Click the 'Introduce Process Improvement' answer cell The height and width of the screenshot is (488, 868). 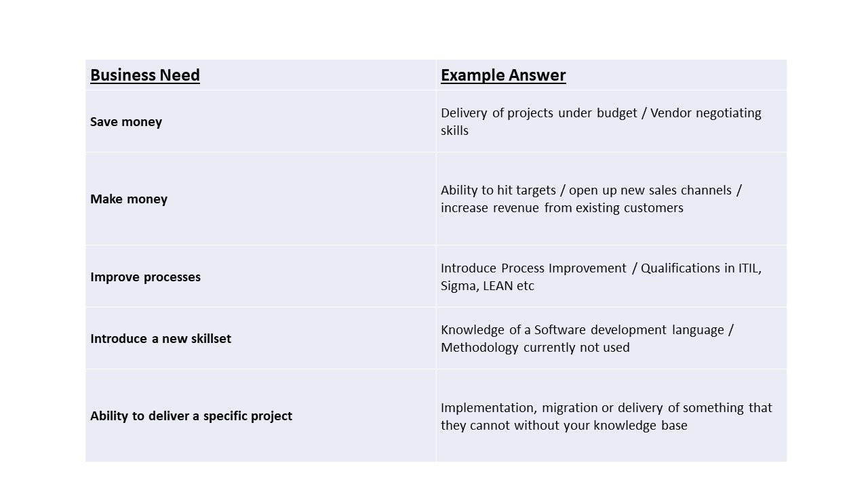click(x=611, y=277)
